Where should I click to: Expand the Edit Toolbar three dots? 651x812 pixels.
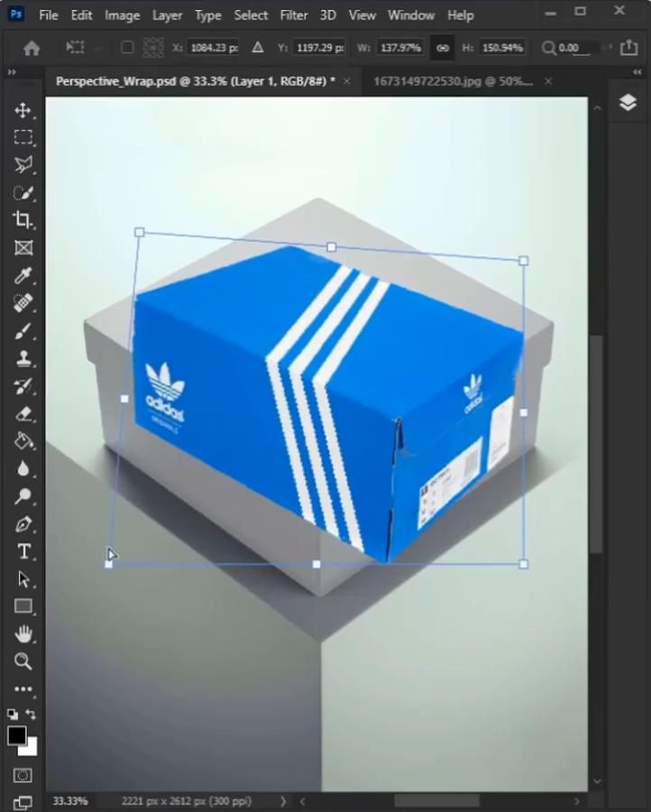click(23, 689)
